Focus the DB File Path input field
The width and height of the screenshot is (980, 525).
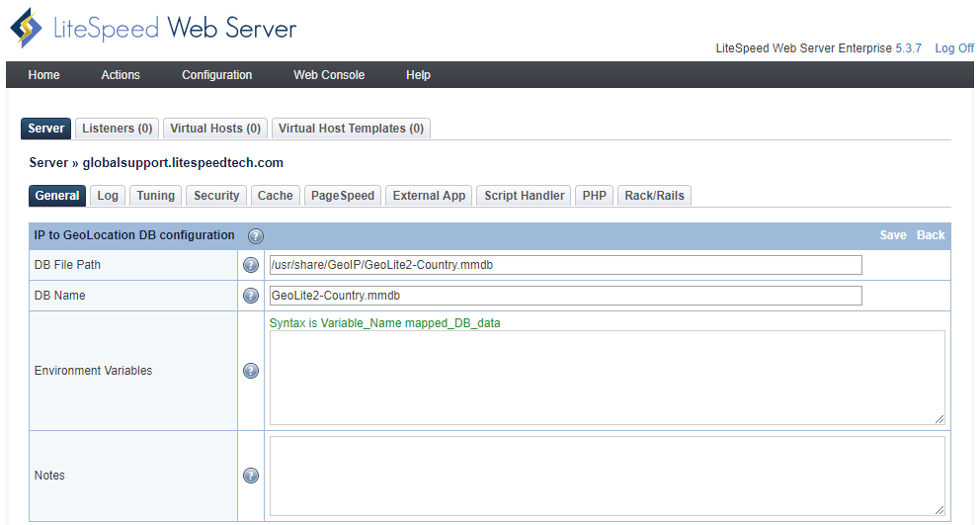[566, 265]
